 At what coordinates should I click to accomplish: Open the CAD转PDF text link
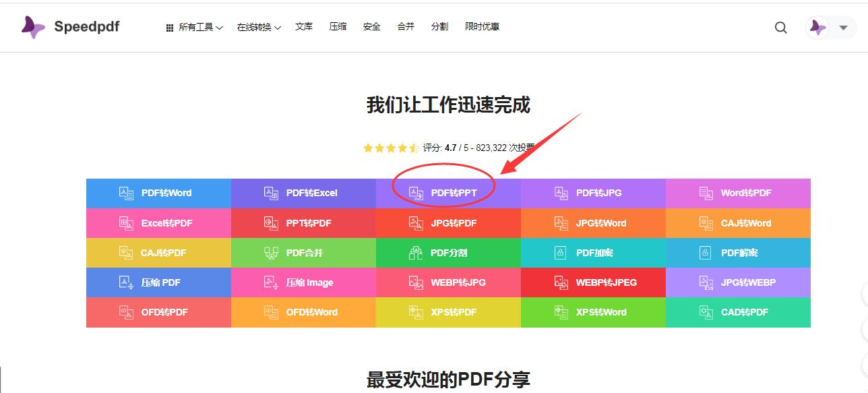(x=744, y=312)
